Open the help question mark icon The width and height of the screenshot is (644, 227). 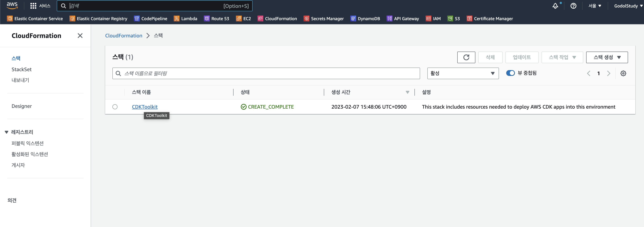coord(573,6)
